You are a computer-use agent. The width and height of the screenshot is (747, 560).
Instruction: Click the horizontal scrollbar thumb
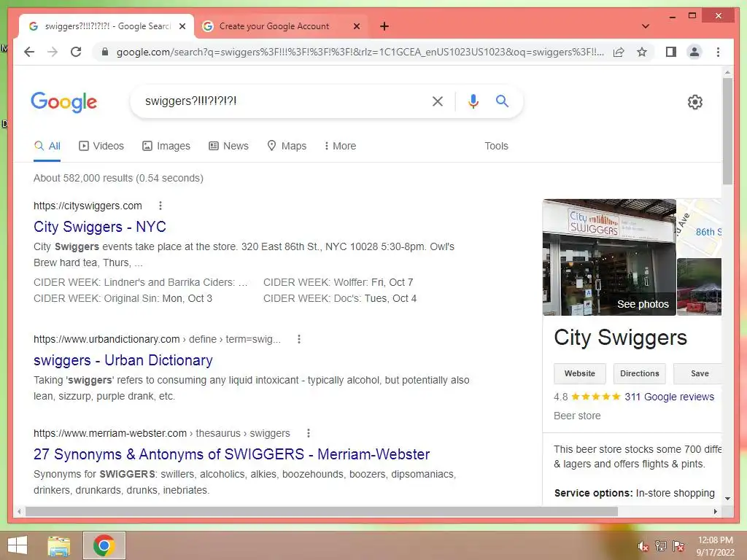pyautogui.click(x=322, y=511)
